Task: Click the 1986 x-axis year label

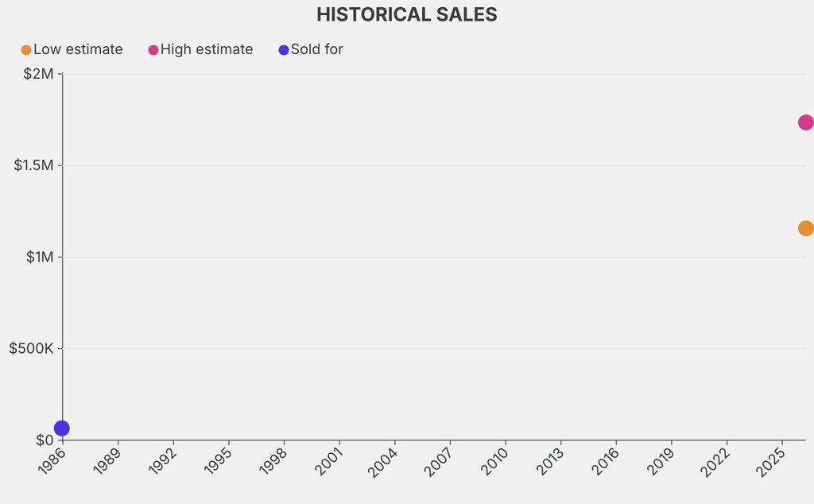Action: pyautogui.click(x=52, y=461)
